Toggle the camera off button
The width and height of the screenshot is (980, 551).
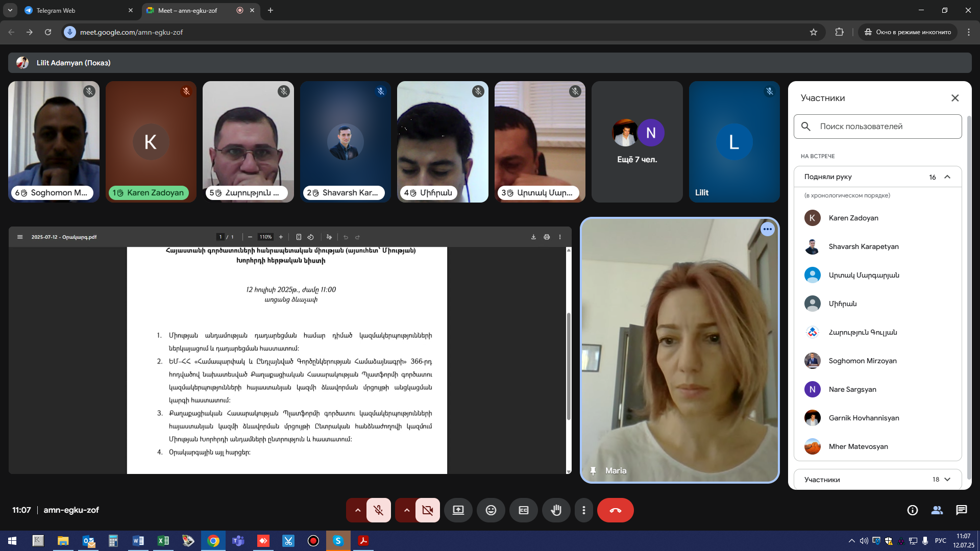428,510
